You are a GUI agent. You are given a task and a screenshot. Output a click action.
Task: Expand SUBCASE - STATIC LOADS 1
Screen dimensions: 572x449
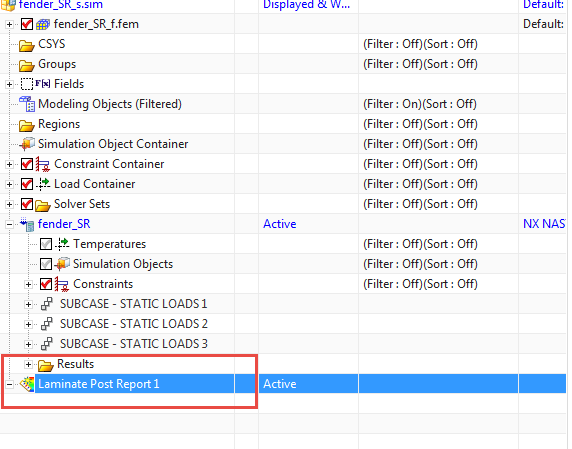(x=28, y=304)
